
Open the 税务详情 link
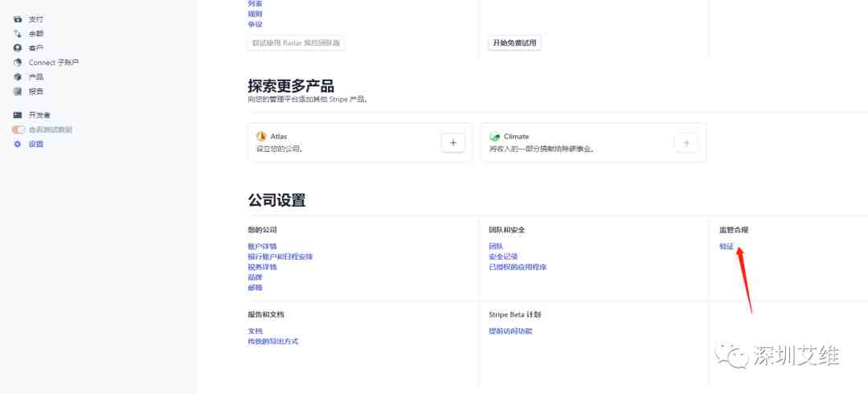[x=262, y=267]
